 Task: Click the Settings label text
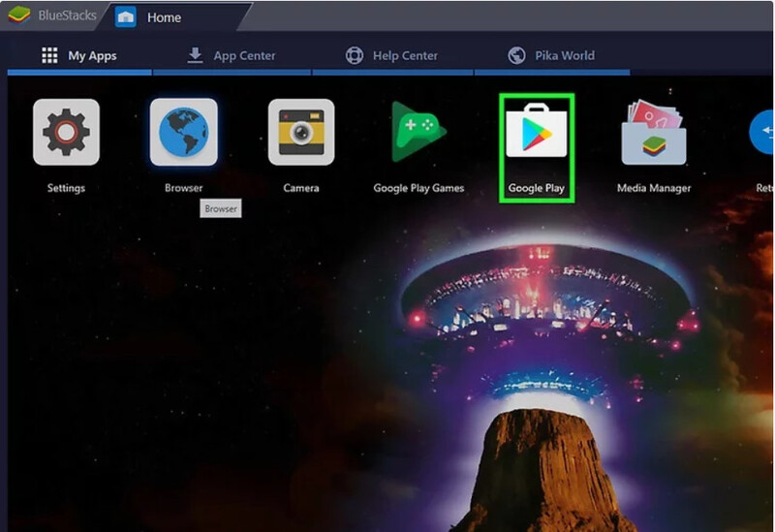(66, 188)
